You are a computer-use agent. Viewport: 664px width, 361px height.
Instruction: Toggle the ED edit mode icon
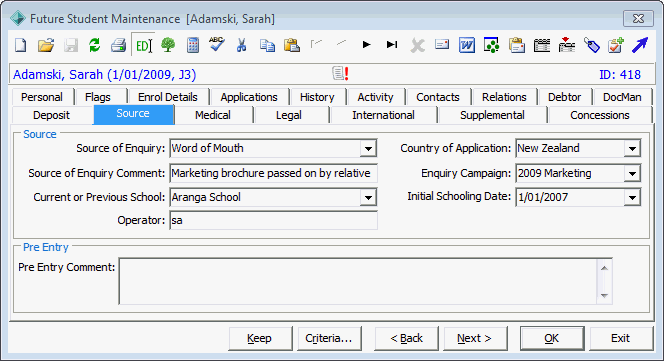click(x=143, y=45)
